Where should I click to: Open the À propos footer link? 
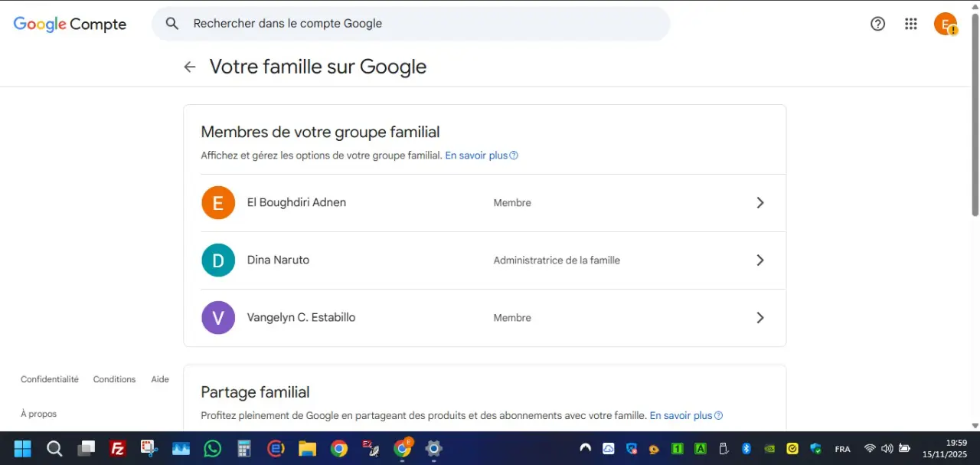39,414
